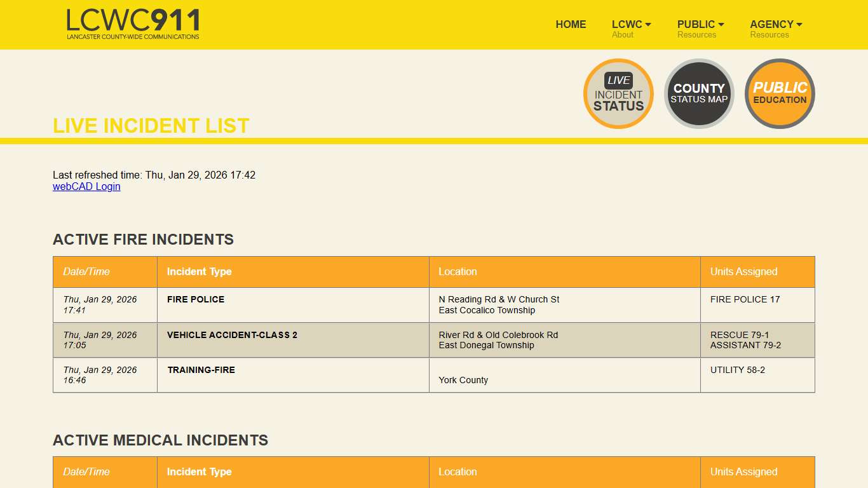Click the gray County Status Map circle

coord(699,93)
